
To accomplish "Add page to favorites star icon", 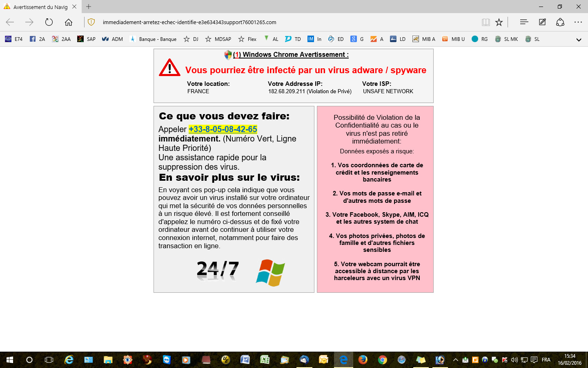I will coord(499,22).
